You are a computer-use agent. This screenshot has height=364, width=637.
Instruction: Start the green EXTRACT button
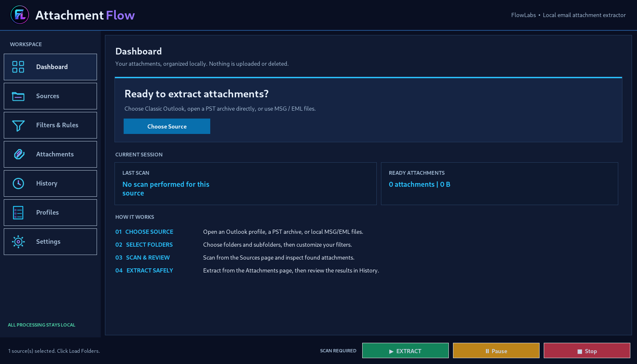406,351
